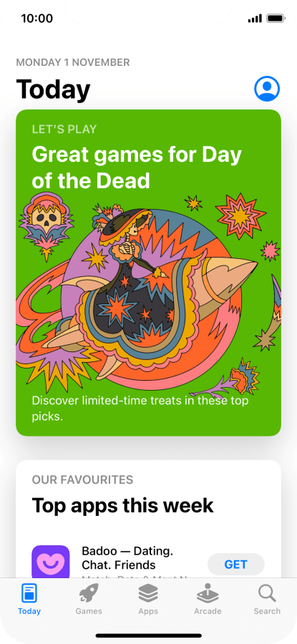Tap the Badoo app icon
This screenshot has height=644, width=297.
click(x=51, y=562)
